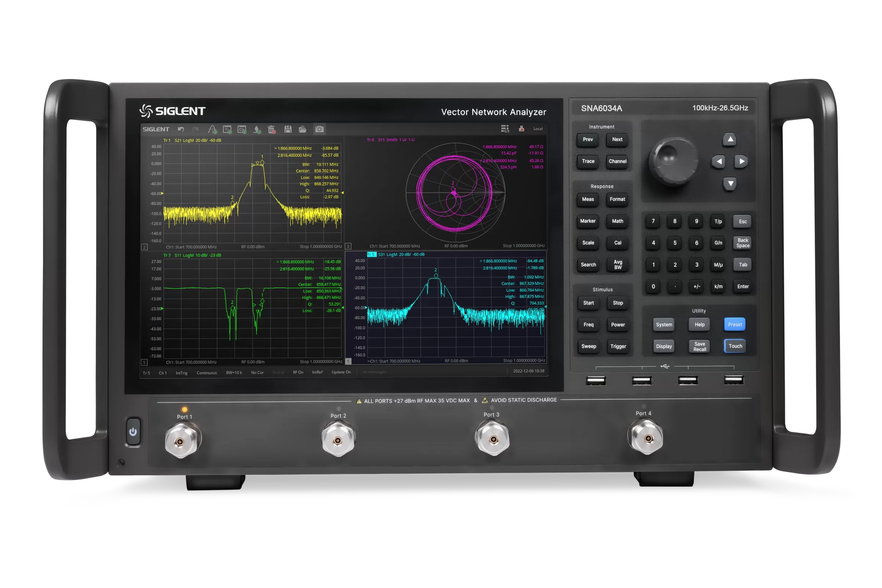The image size is (882, 588).
Task: Click the 'no messages' status text
Action: tap(374, 372)
